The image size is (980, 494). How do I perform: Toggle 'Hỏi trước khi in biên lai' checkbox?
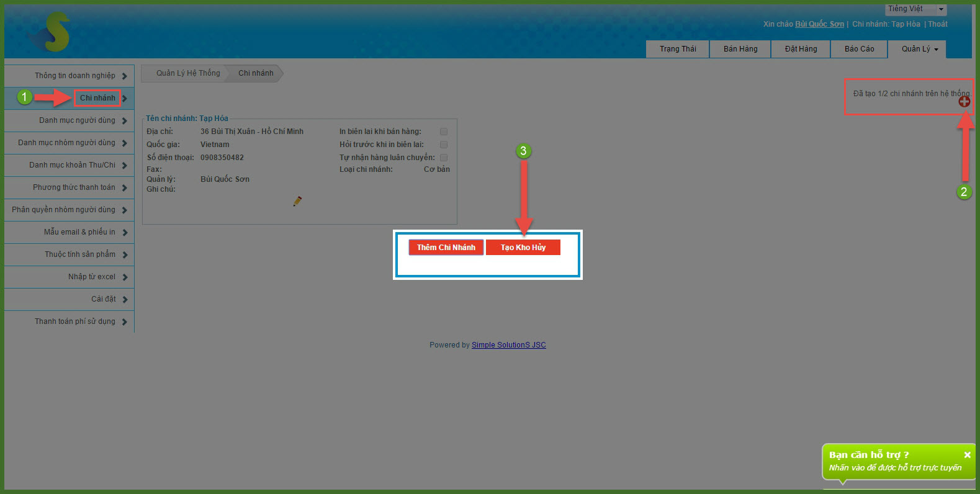(444, 145)
